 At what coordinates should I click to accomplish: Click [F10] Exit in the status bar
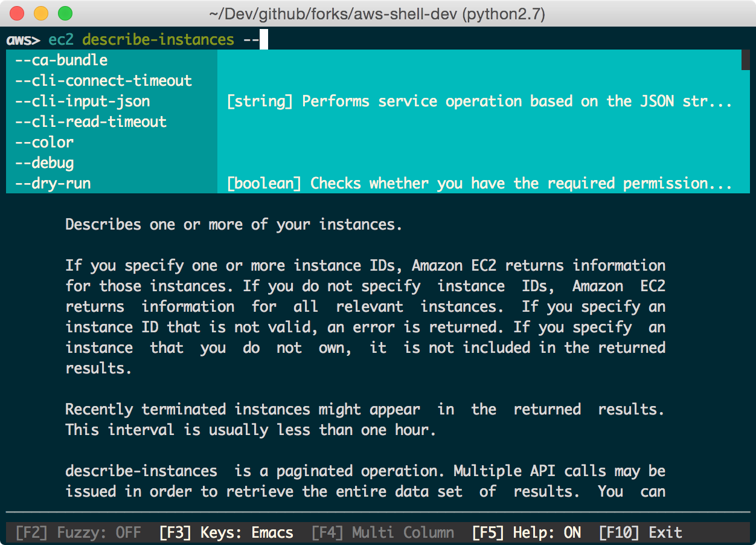[x=641, y=532]
